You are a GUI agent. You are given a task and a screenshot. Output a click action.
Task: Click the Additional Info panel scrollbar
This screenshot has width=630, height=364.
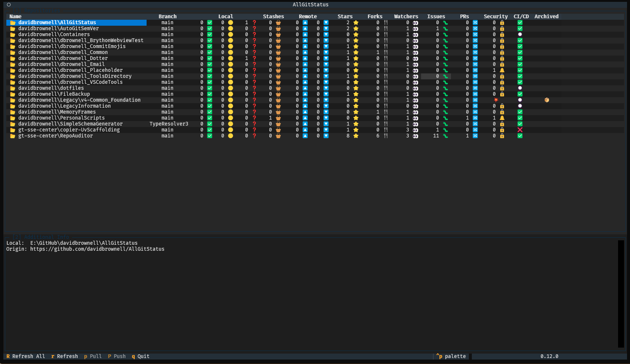(621, 294)
